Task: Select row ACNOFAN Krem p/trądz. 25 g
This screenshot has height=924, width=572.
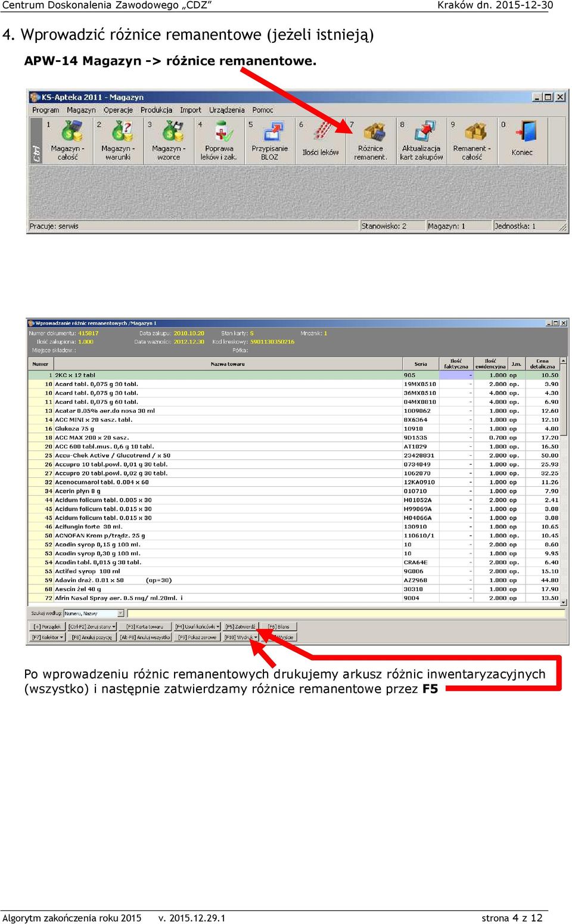Action: pos(294,536)
